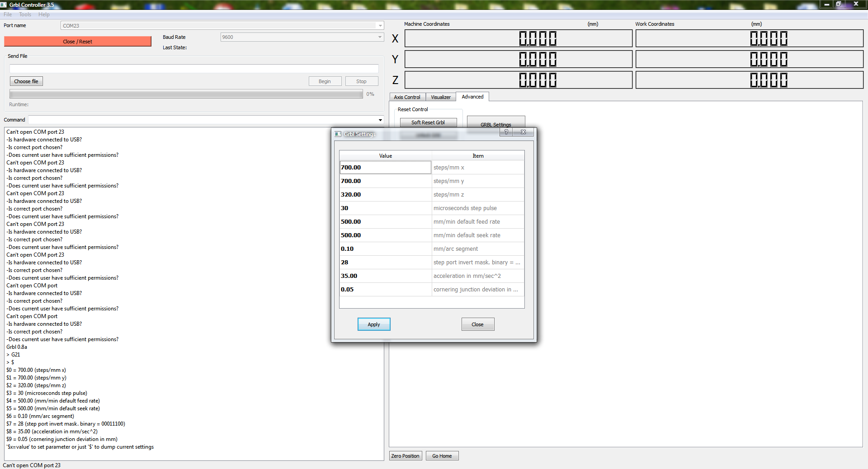This screenshot has height=469, width=868.
Task: Click the Begin button
Action: tap(325, 81)
